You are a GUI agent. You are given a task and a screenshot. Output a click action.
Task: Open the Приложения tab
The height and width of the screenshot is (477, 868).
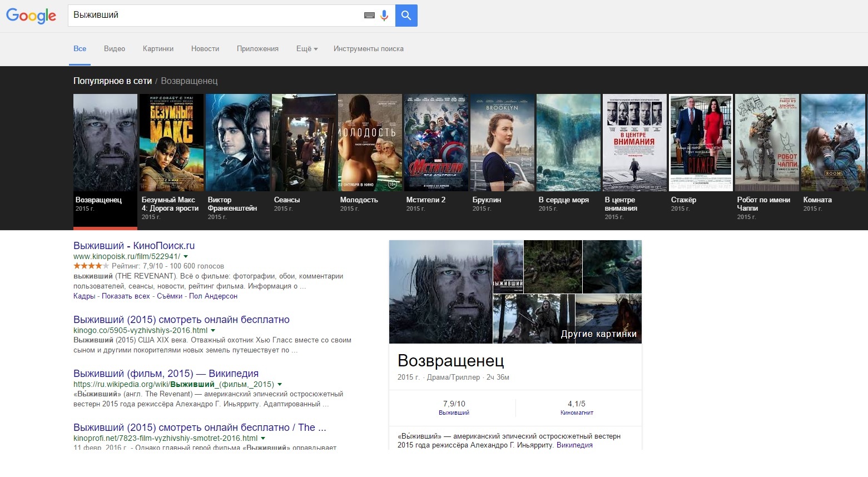tap(257, 49)
